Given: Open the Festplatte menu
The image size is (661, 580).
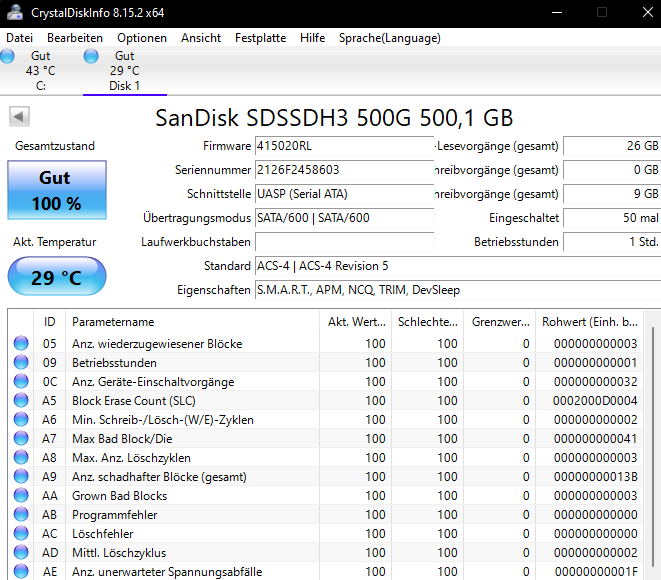Looking at the screenshot, I should (x=260, y=38).
